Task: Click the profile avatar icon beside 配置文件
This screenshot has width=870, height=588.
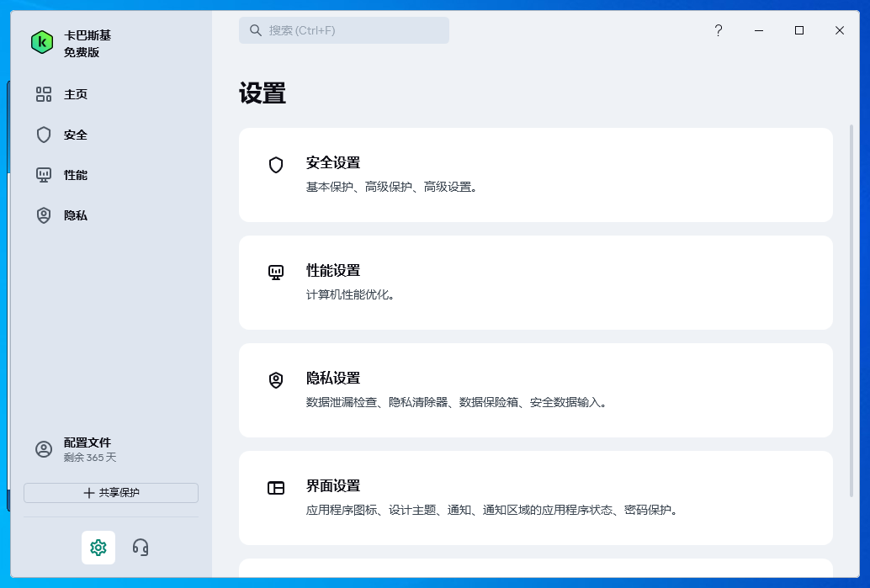Action: [45, 450]
